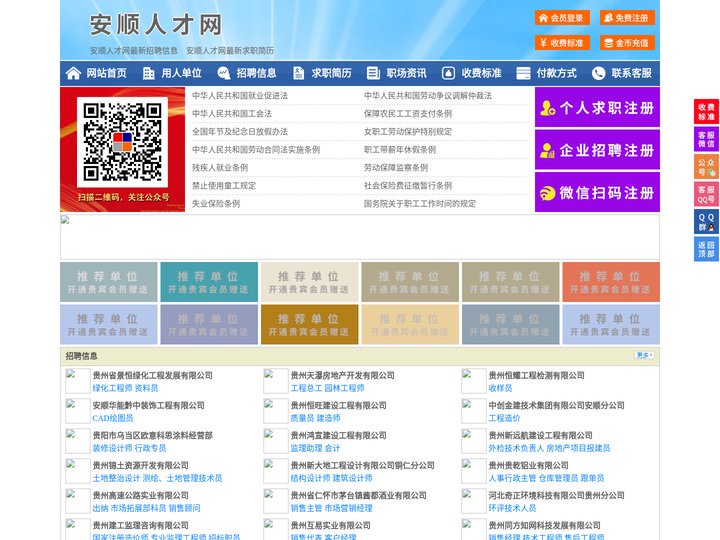
Task: Open link 失业保险条例
Action: click(x=216, y=203)
